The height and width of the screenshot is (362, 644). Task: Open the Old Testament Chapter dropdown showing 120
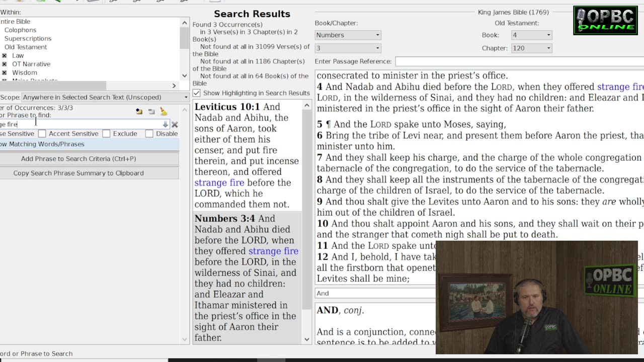point(531,48)
